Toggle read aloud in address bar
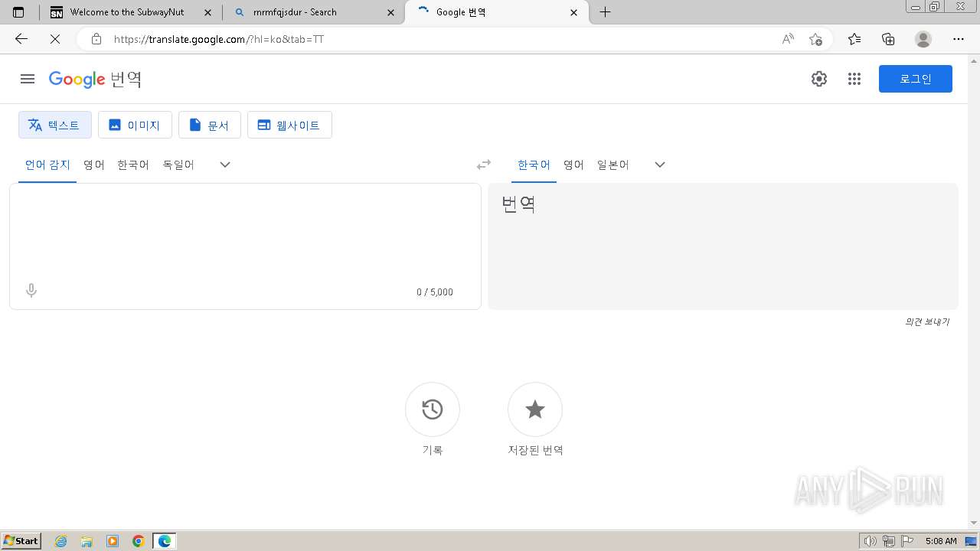Image resolution: width=980 pixels, height=551 pixels. pyautogui.click(x=788, y=39)
